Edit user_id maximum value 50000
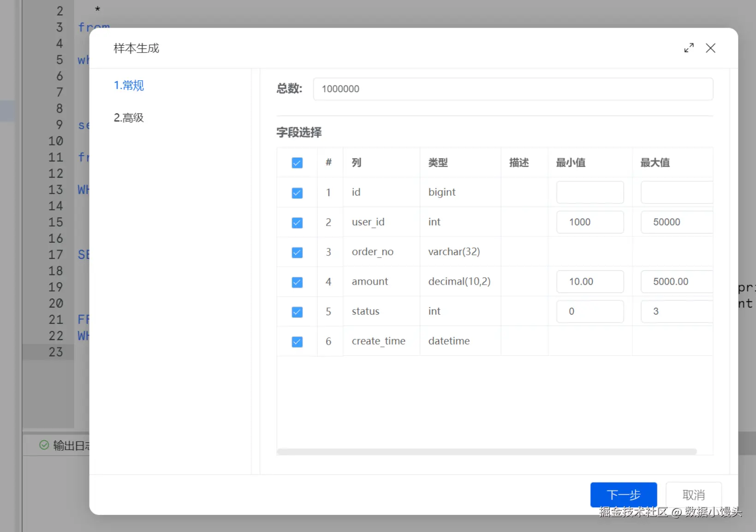The width and height of the screenshot is (756, 532). pos(676,222)
